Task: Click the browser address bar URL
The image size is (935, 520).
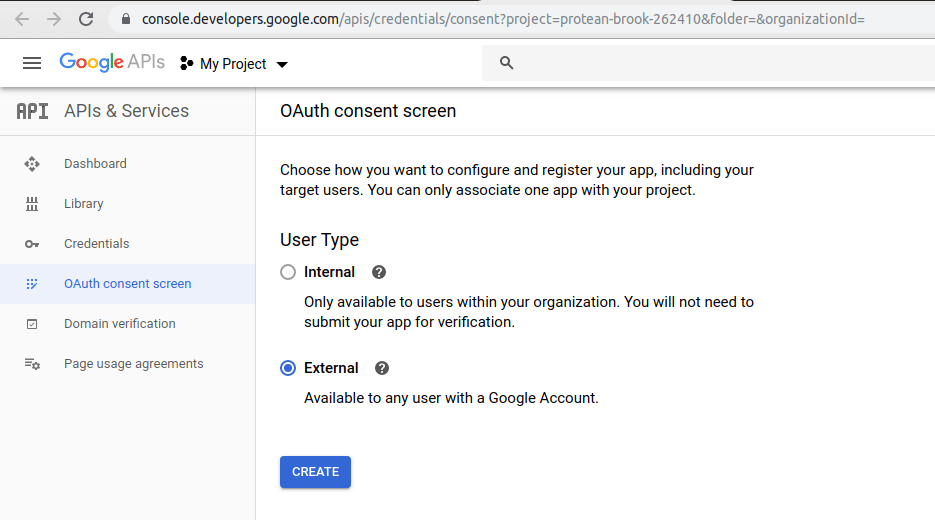Action: 503,19
